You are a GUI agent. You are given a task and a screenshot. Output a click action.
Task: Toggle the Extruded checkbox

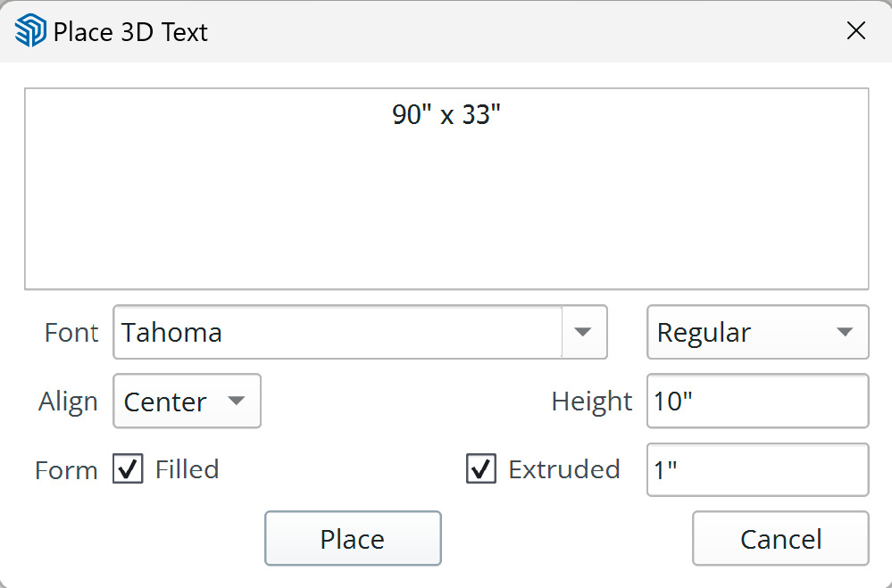(x=481, y=469)
